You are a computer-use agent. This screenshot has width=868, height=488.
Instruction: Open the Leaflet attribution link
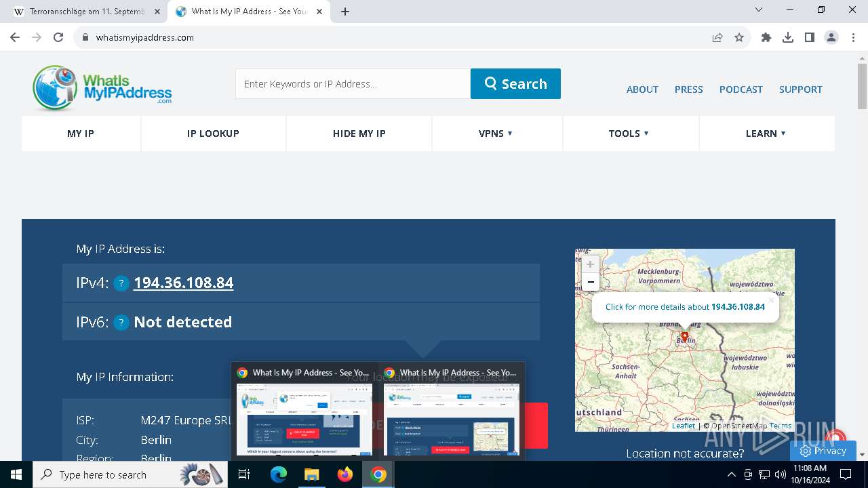point(684,426)
